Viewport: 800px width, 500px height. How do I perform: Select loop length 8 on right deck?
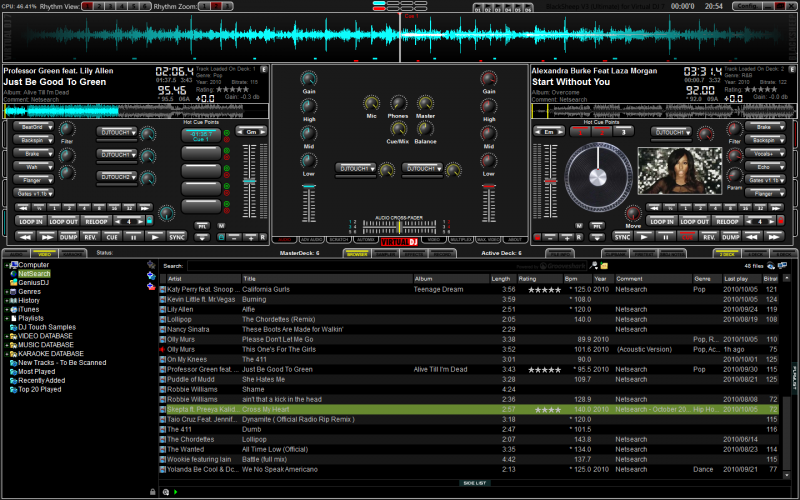[730, 208]
